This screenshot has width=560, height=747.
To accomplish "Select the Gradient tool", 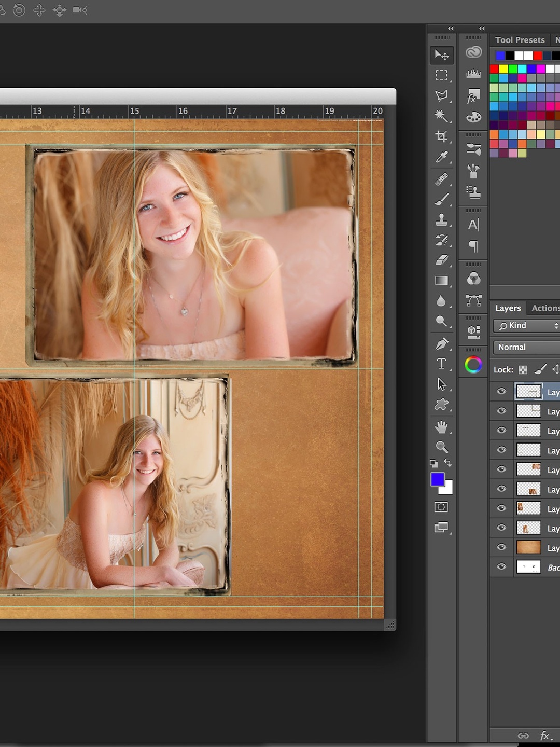I will [442, 281].
